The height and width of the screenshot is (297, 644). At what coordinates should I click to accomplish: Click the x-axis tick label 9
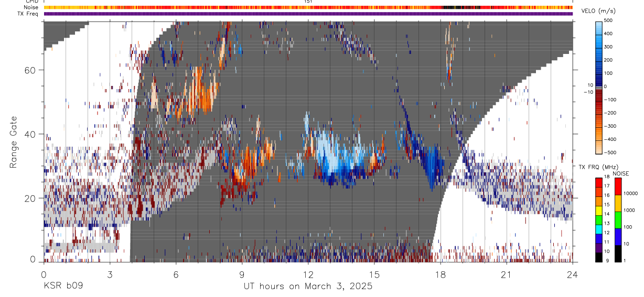point(242,274)
